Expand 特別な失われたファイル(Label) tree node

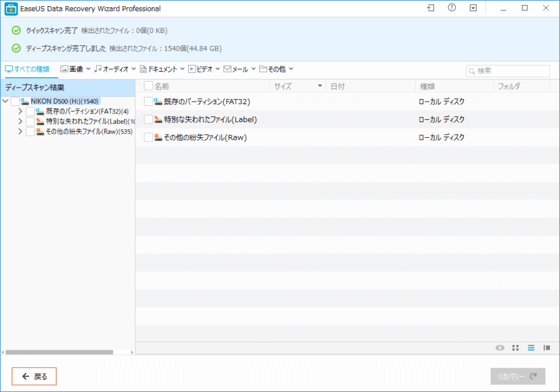pos(20,121)
